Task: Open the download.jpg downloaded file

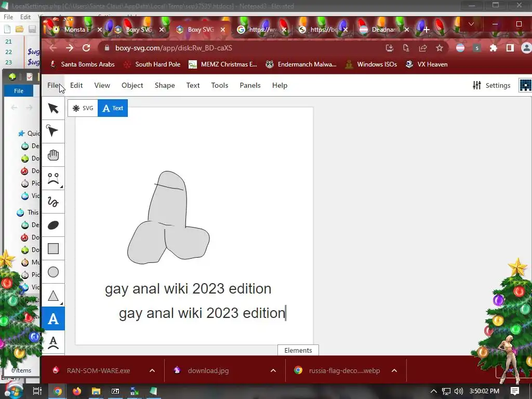Action: (x=208, y=370)
